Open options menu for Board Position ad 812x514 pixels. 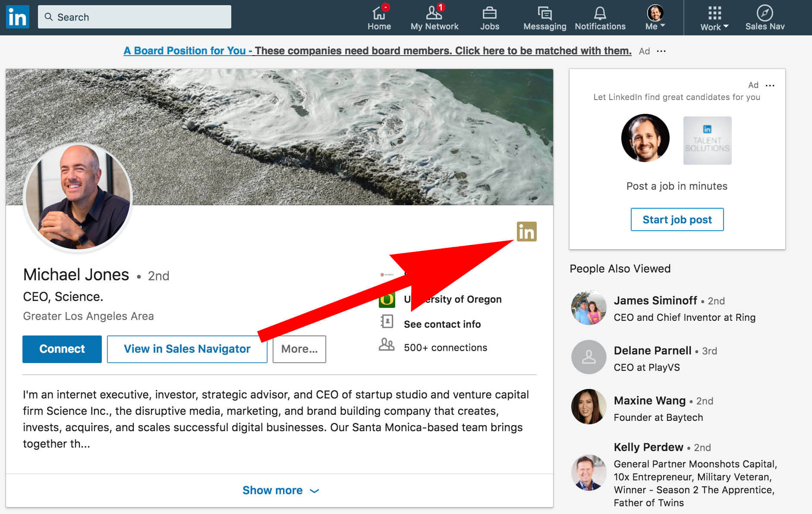(661, 51)
